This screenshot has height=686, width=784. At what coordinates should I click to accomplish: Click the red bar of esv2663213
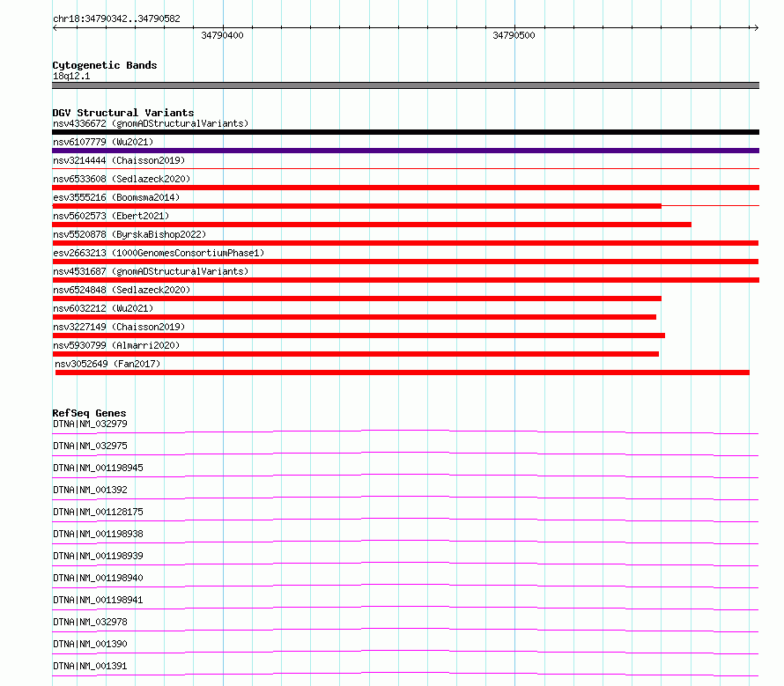[405, 262]
